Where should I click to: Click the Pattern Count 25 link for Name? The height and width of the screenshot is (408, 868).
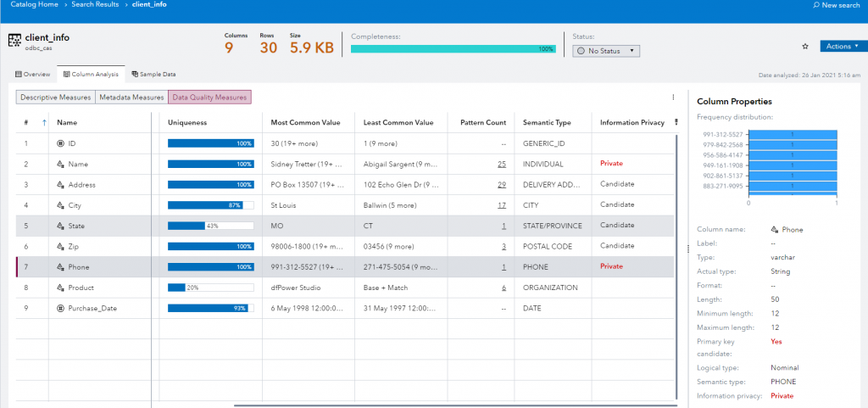pyautogui.click(x=502, y=164)
